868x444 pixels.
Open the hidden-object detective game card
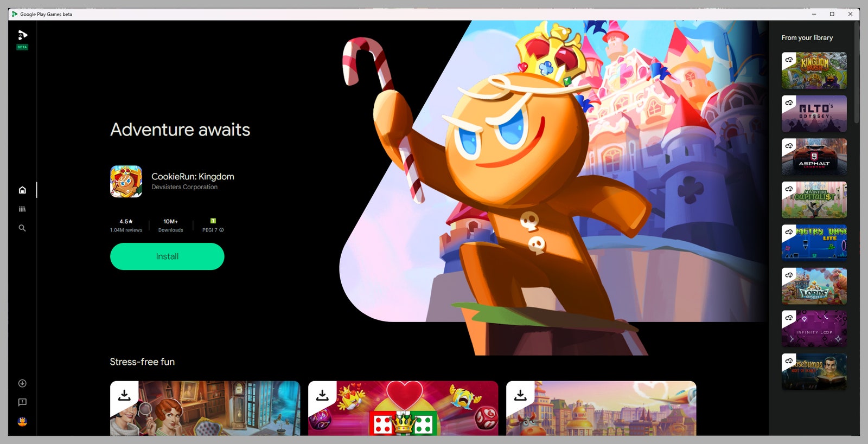pos(205,408)
